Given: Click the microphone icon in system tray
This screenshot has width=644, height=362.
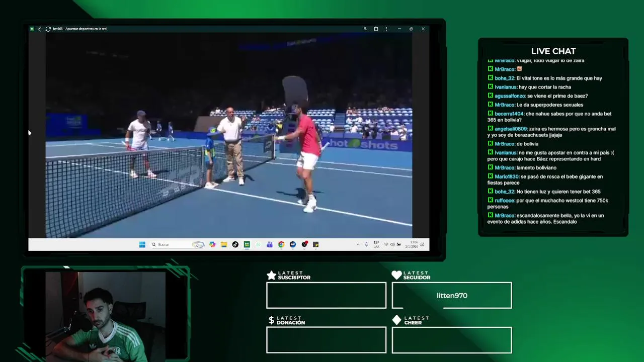Looking at the screenshot, I should pos(366,244).
